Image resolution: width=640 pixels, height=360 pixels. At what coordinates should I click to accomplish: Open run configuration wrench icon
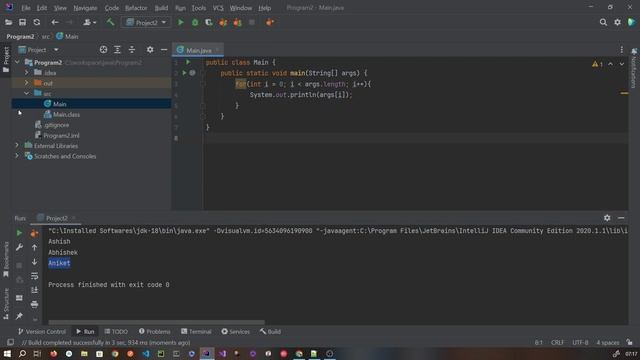click(19, 247)
